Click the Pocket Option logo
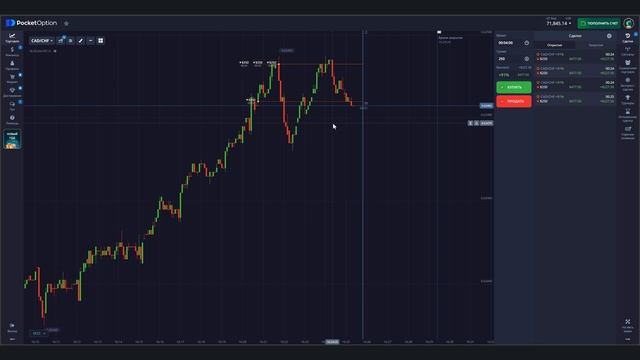Image resolution: width=640 pixels, height=360 pixels. point(31,23)
